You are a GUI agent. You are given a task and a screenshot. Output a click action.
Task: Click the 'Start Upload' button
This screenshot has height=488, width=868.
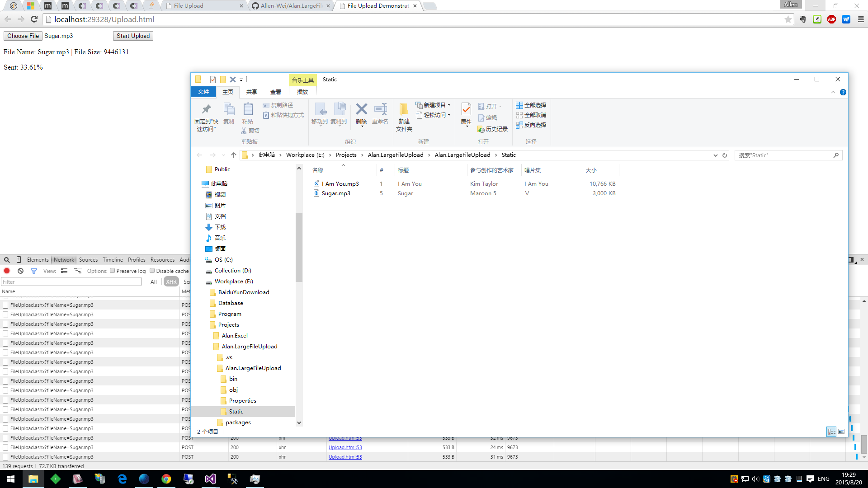133,36
